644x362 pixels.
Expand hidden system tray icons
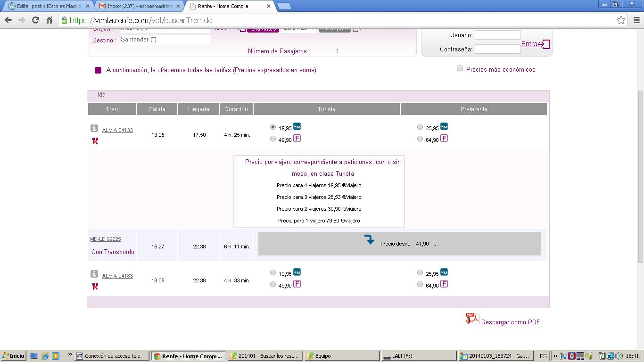pyautogui.click(x=555, y=356)
